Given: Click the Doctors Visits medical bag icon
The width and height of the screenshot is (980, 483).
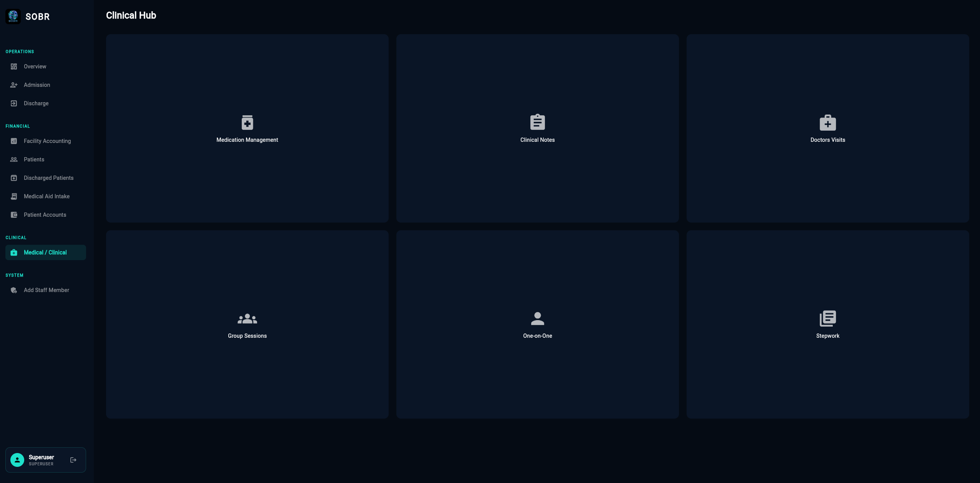Looking at the screenshot, I should point(828,123).
